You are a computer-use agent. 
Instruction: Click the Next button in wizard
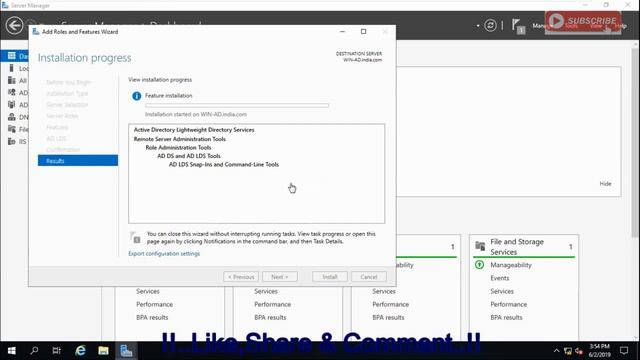point(280,277)
